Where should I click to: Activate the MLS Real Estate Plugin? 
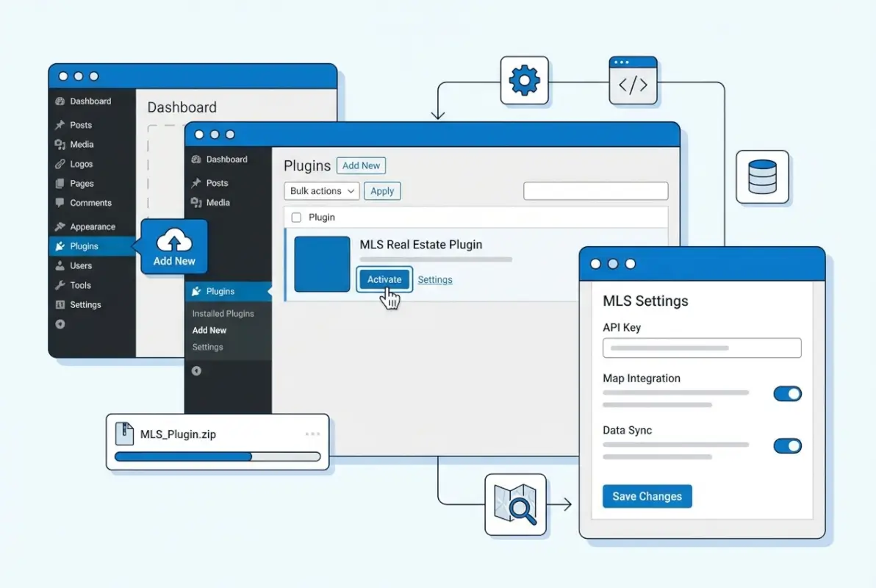click(x=384, y=279)
